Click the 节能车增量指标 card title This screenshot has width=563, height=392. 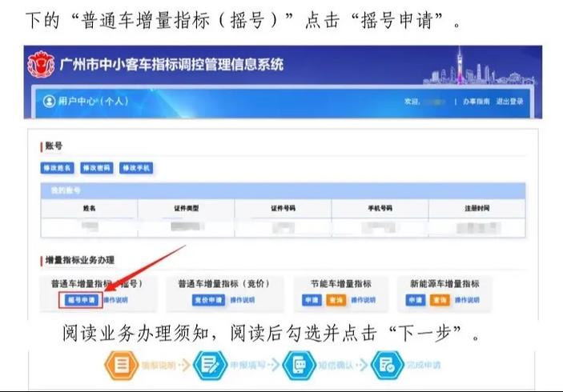click(x=341, y=284)
